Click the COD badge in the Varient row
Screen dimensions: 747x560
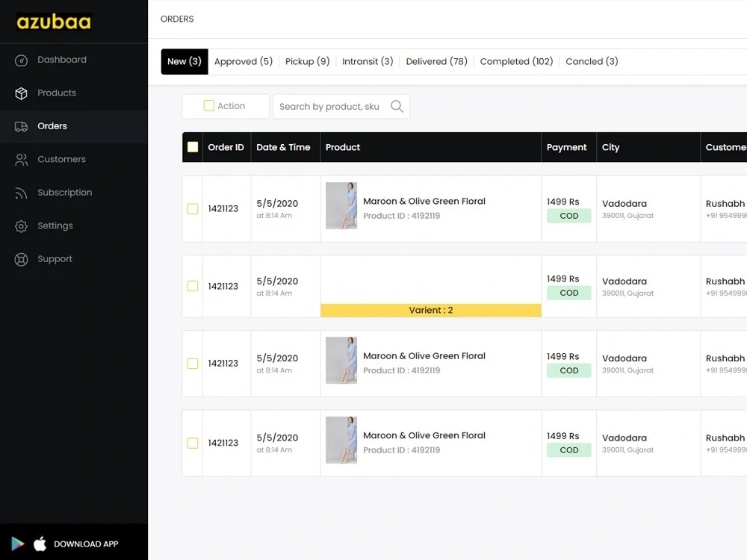pos(568,293)
